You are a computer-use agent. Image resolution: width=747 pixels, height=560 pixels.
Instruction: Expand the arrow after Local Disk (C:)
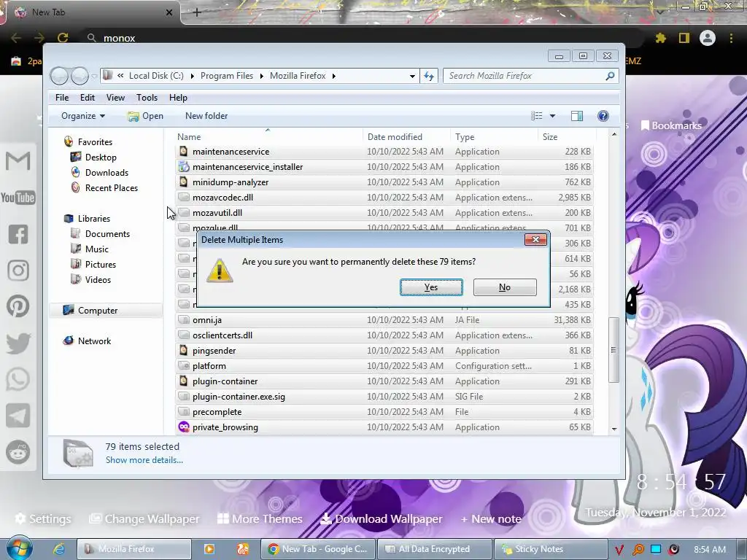coord(192,76)
